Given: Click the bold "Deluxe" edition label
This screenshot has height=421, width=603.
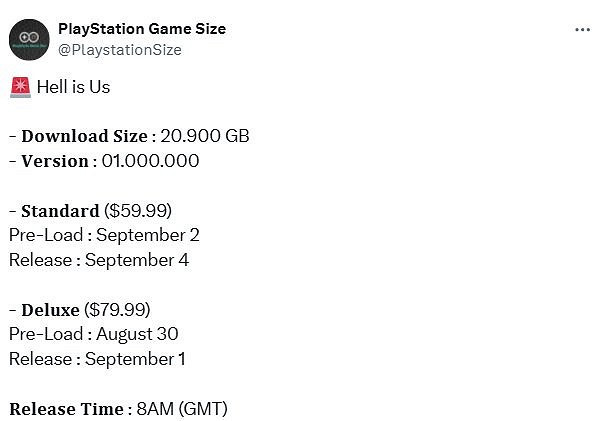Looking at the screenshot, I should click(x=50, y=309).
